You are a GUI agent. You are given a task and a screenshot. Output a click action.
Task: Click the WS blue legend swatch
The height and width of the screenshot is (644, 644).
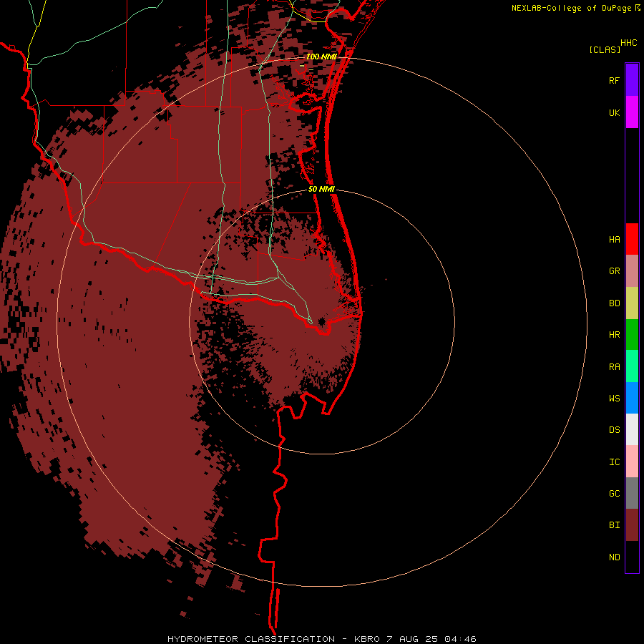click(632, 398)
